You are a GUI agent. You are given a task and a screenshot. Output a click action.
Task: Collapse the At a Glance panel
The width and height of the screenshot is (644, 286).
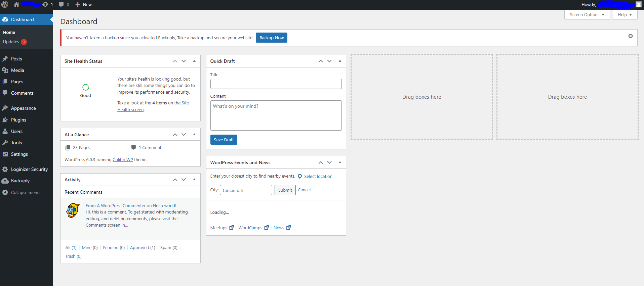(x=194, y=135)
